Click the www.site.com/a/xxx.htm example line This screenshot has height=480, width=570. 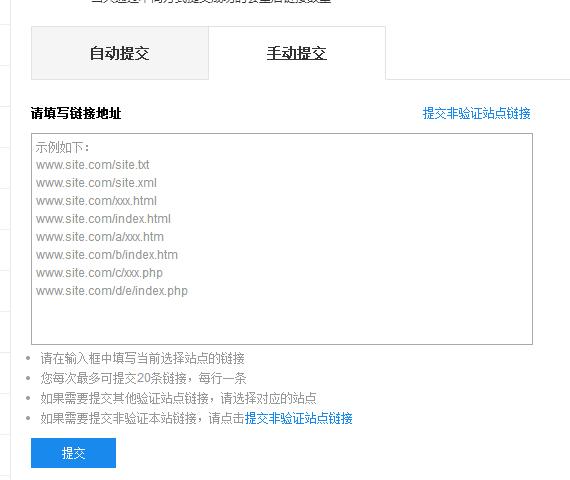pos(100,237)
